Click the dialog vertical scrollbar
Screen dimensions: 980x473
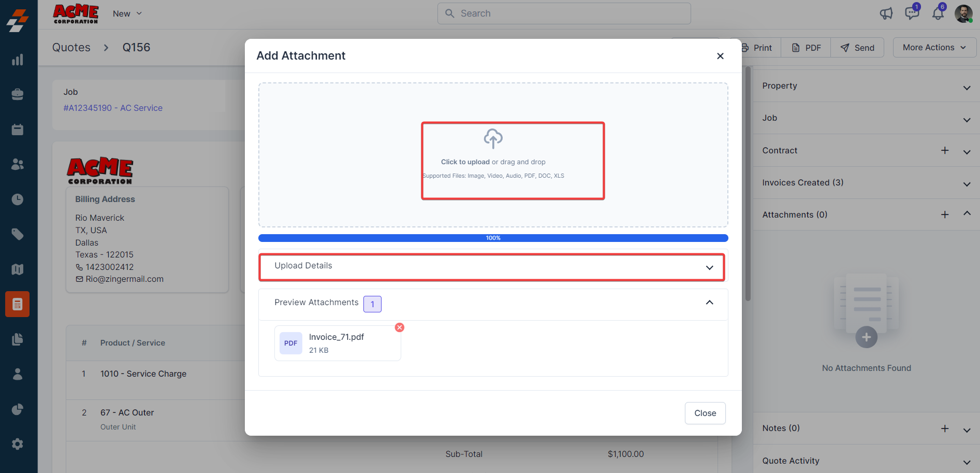(x=748, y=184)
